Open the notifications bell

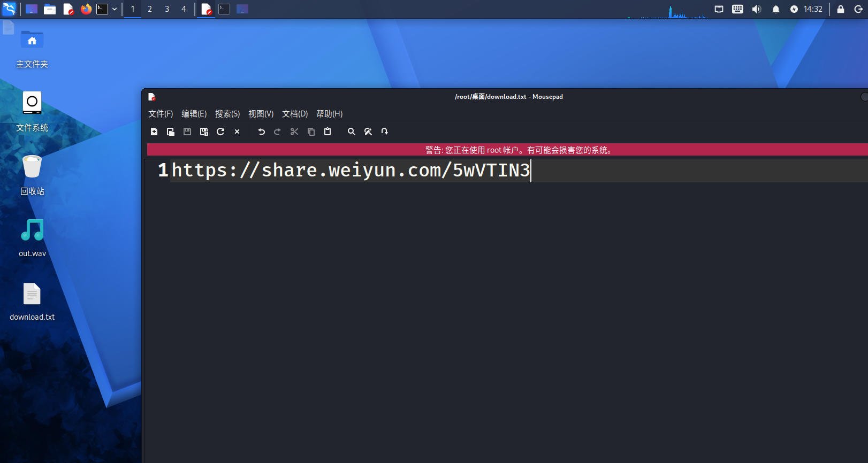tap(776, 9)
